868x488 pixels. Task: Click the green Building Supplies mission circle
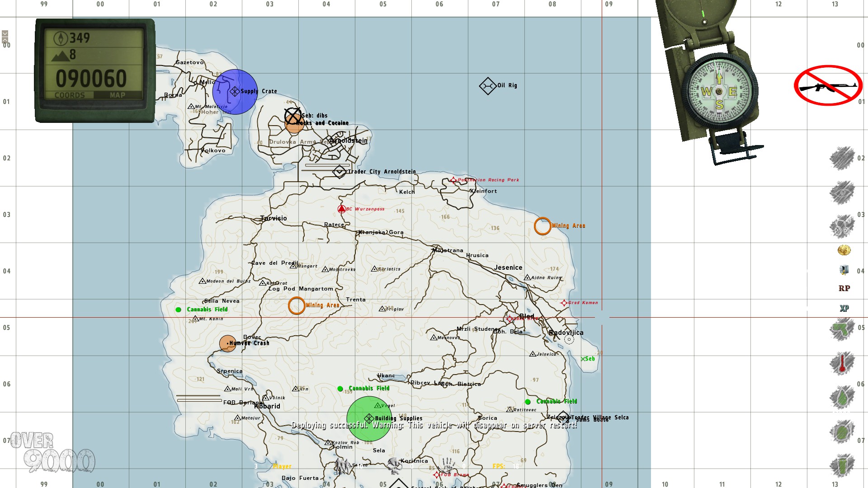coord(369,418)
